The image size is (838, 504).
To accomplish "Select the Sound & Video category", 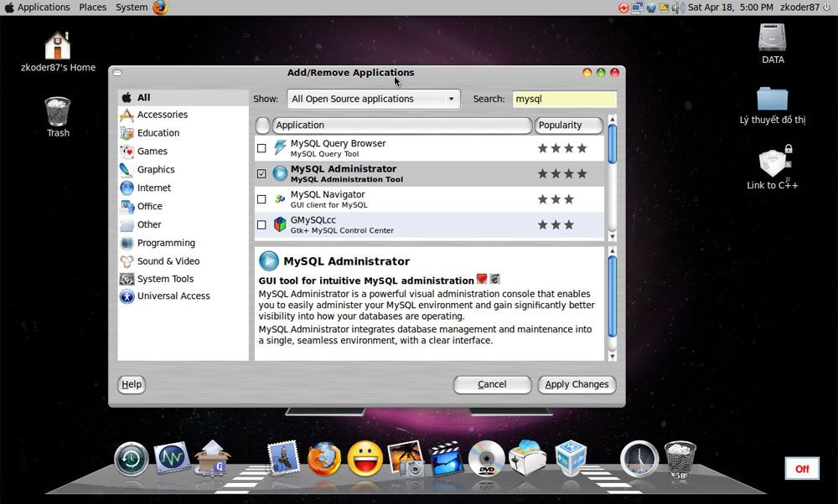I will coord(183,261).
